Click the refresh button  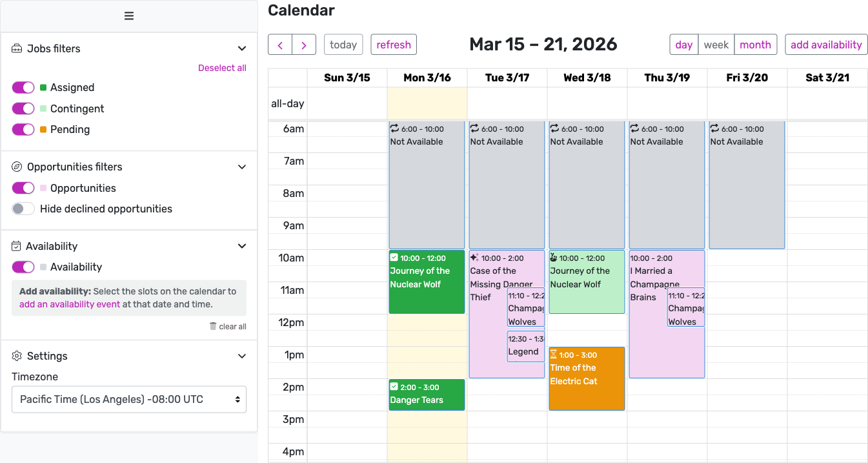pyautogui.click(x=394, y=44)
